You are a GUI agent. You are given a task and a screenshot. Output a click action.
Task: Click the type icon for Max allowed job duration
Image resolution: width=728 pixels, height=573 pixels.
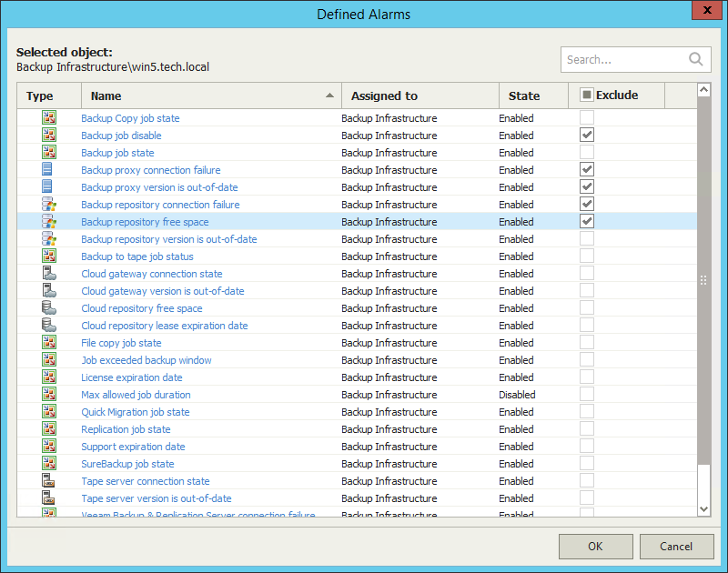(x=49, y=395)
